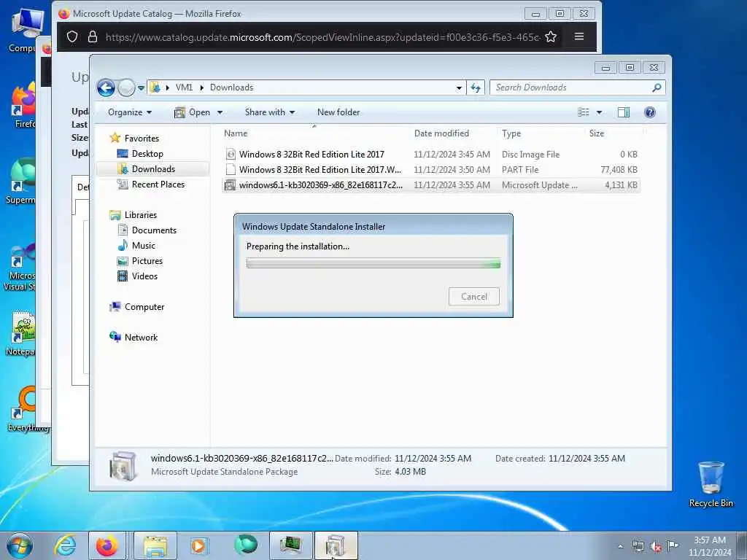747x560 pixels.
Task: Click the green Supermium taskbar icon
Action: 246,545
